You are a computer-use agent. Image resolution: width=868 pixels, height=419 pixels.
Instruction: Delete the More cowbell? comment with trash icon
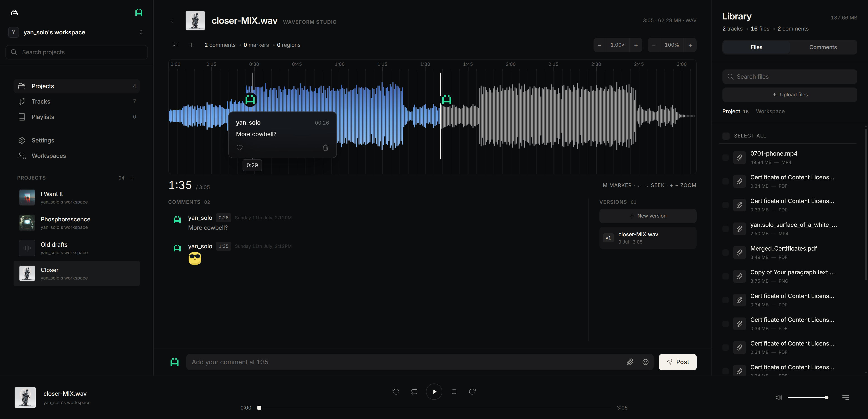[326, 148]
